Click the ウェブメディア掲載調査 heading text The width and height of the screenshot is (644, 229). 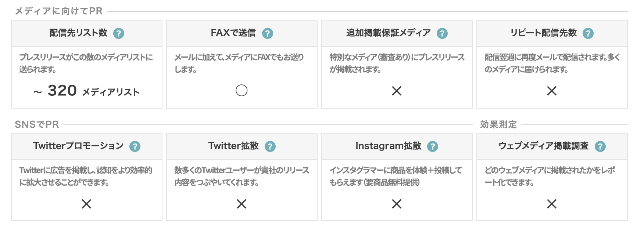(543, 146)
